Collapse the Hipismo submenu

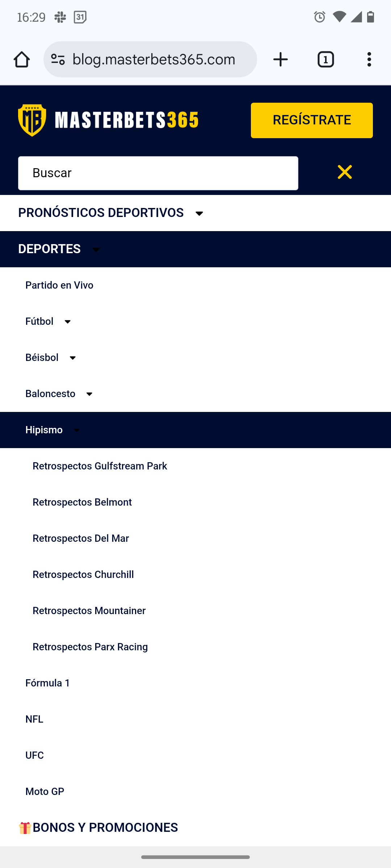tap(76, 430)
